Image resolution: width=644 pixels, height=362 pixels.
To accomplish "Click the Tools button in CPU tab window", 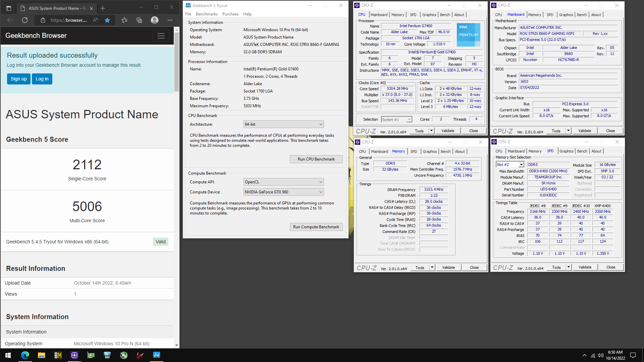I will pyautogui.click(x=419, y=131).
